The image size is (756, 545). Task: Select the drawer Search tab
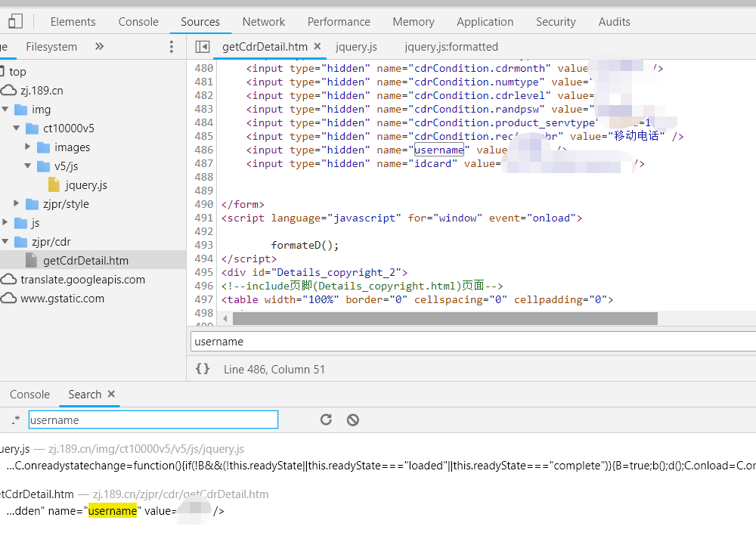(x=85, y=395)
